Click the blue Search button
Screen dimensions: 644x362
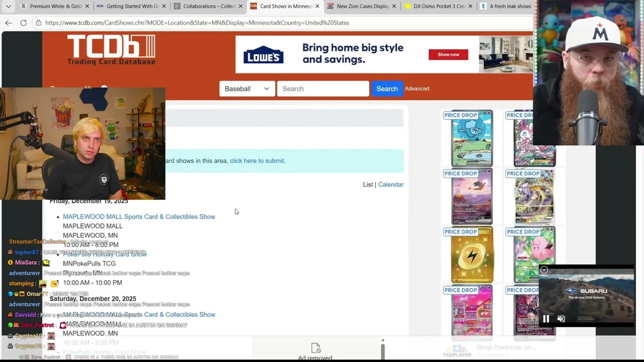coord(387,89)
